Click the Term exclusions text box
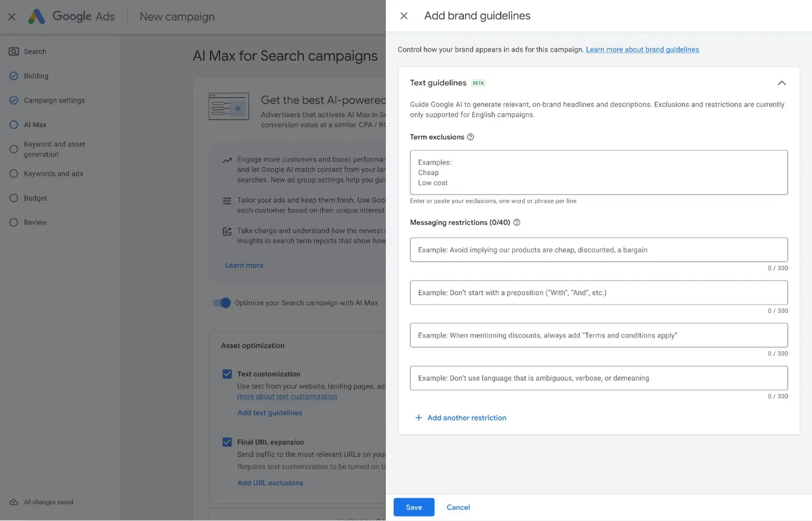 (599, 172)
